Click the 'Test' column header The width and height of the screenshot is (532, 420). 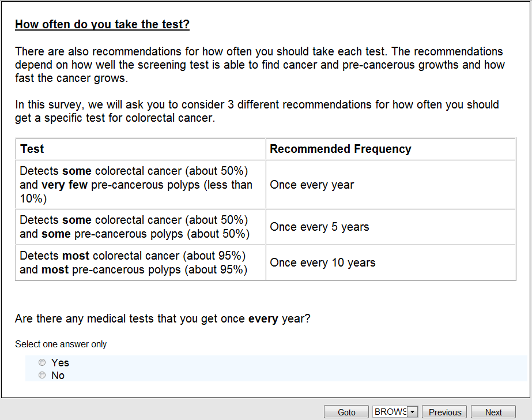coord(32,149)
